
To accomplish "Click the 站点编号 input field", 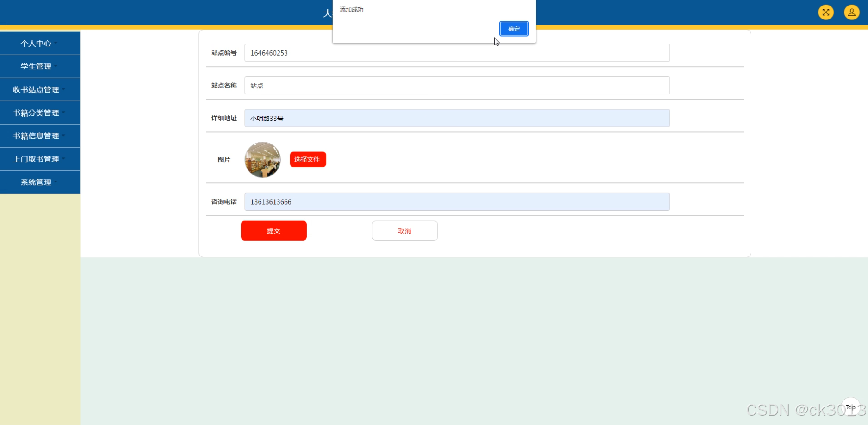I will click(457, 53).
